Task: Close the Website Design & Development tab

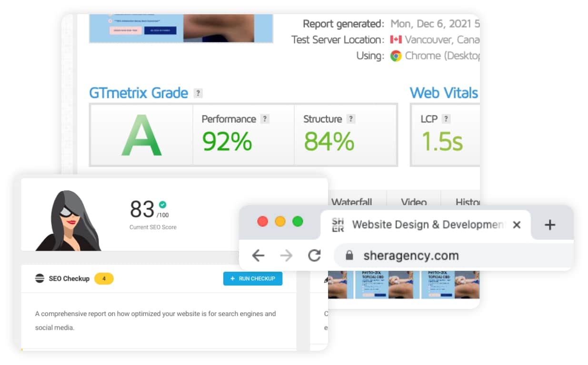Action: tap(517, 225)
